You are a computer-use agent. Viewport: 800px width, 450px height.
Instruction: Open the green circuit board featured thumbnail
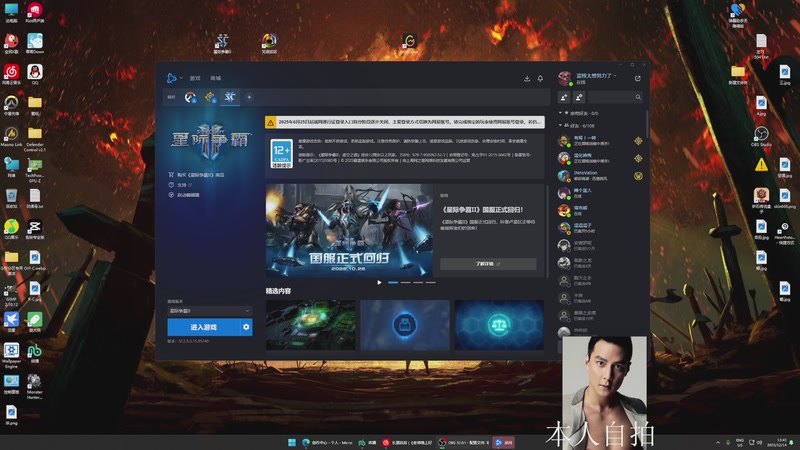[x=311, y=325]
